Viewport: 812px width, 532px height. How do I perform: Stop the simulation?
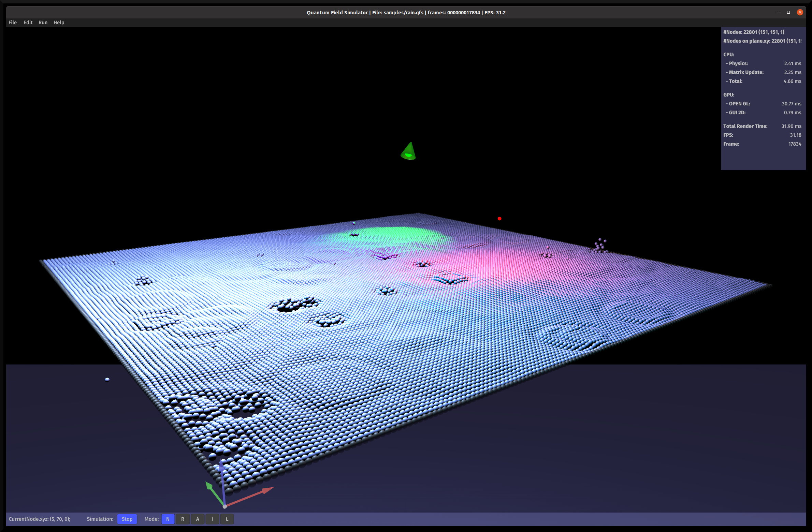click(127, 519)
